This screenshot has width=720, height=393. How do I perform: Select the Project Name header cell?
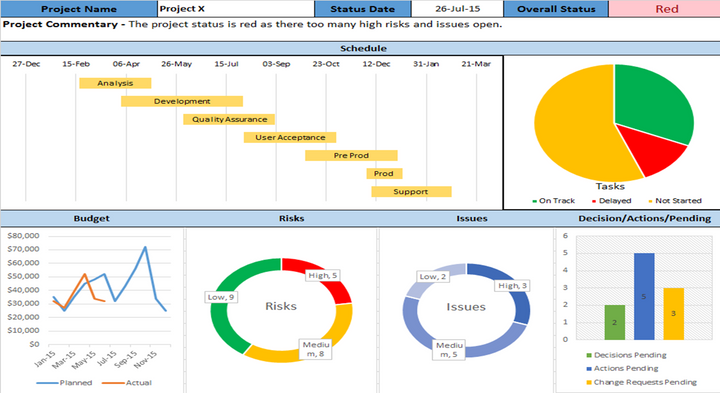79,9
